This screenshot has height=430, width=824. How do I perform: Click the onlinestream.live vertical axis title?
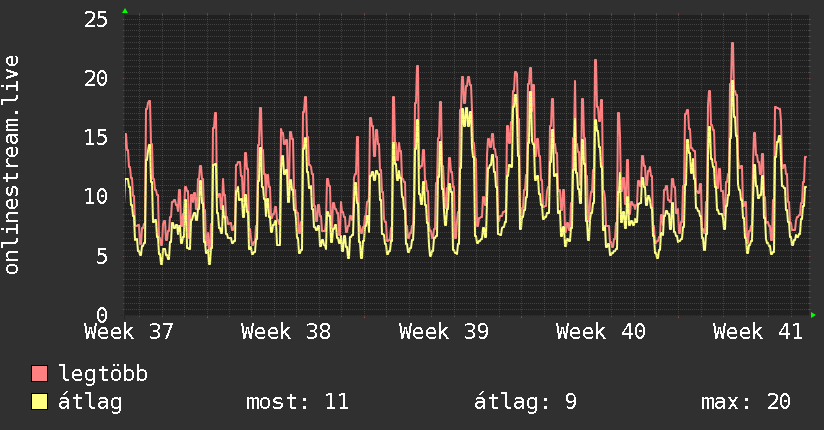pyautogui.click(x=12, y=165)
